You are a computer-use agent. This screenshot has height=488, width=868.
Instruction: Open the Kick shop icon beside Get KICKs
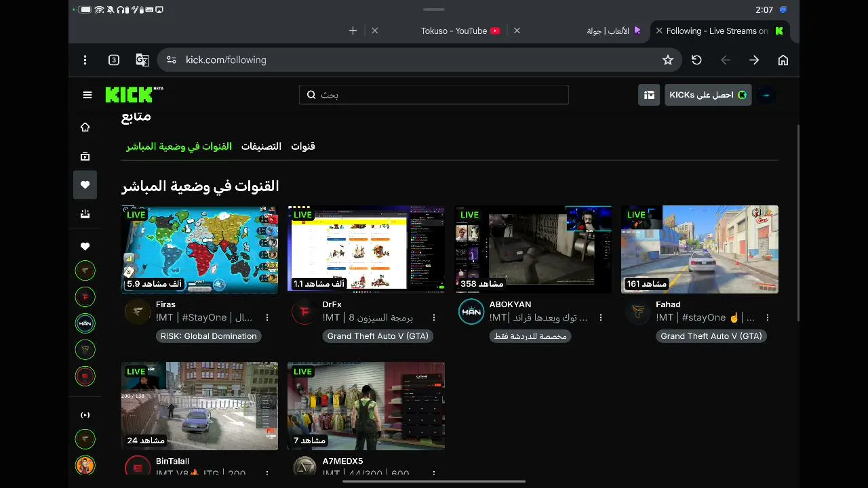click(649, 95)
